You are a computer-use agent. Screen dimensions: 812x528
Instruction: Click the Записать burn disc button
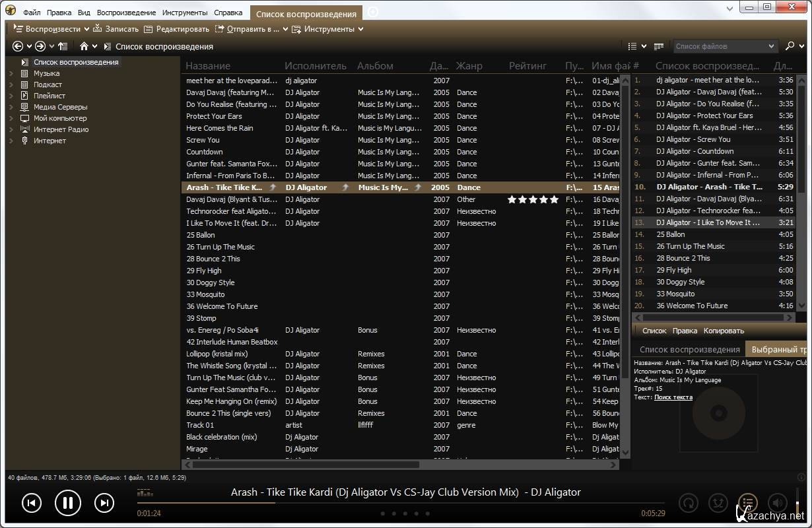point(116,29)
